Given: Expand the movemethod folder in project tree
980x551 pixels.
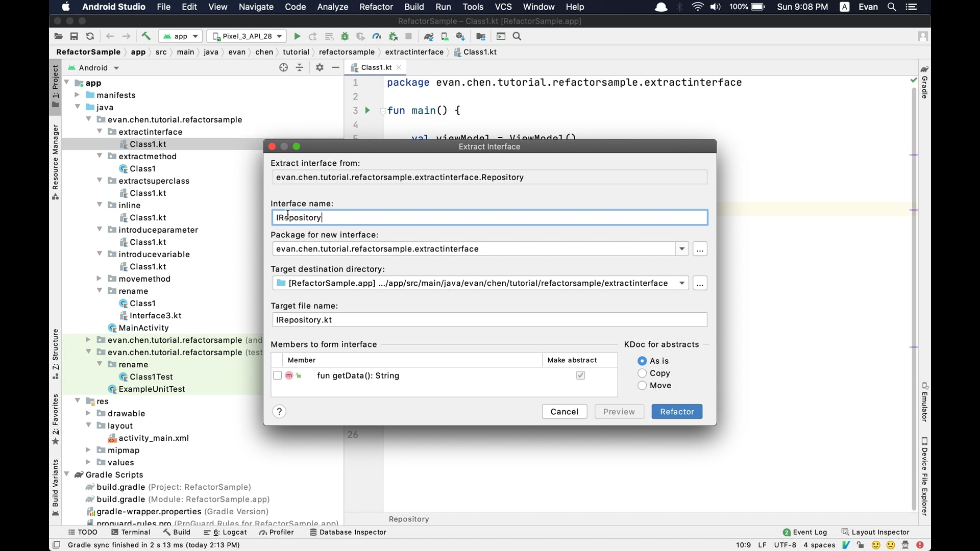Looking at the screenshot, I should coord(99,279).
